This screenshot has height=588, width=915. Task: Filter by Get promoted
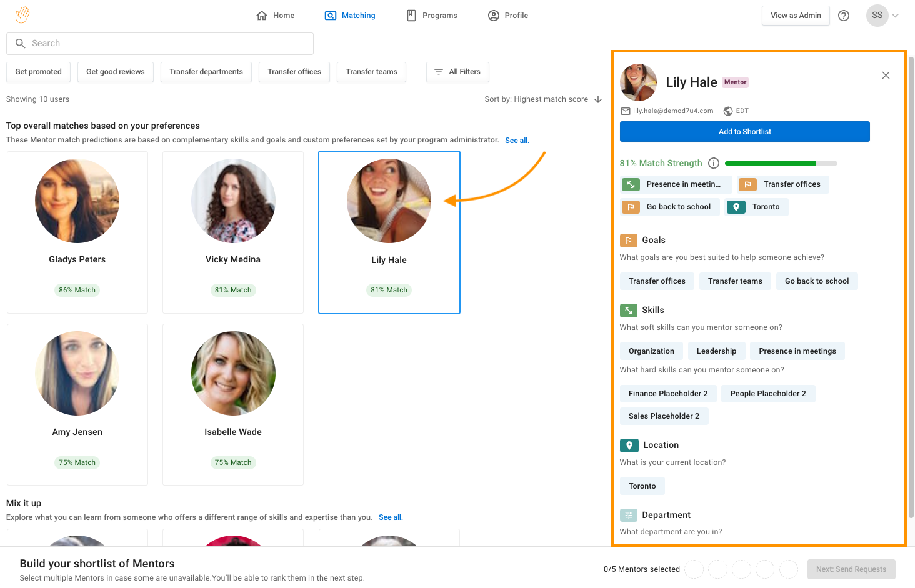pyautogui.click(x=38, y=72)
